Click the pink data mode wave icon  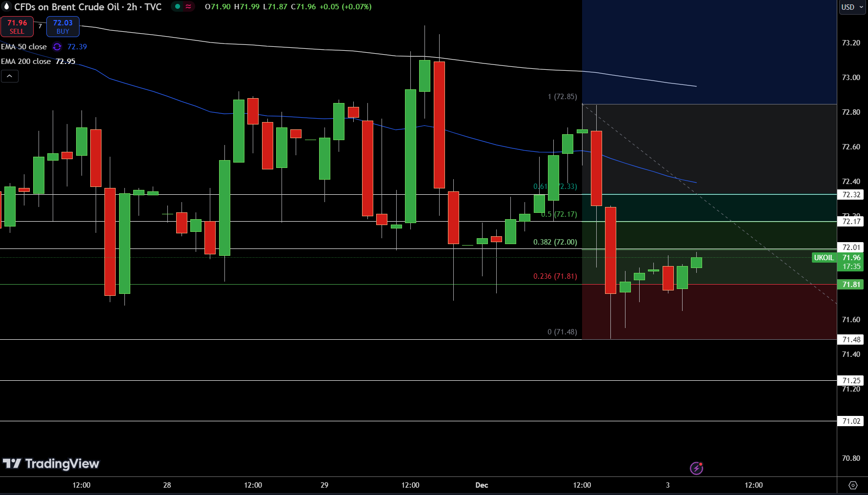188,7
